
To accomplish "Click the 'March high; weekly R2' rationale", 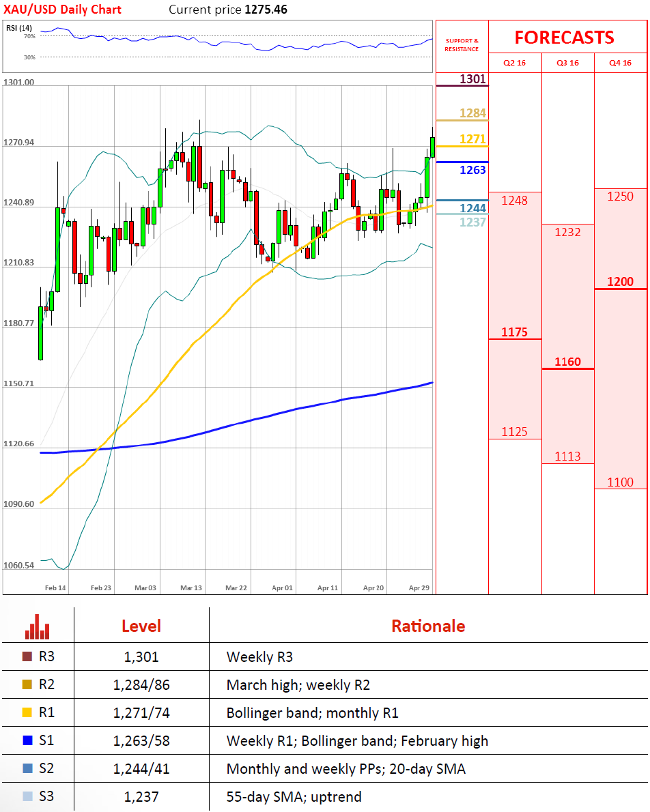I will (x=298, y=685).
